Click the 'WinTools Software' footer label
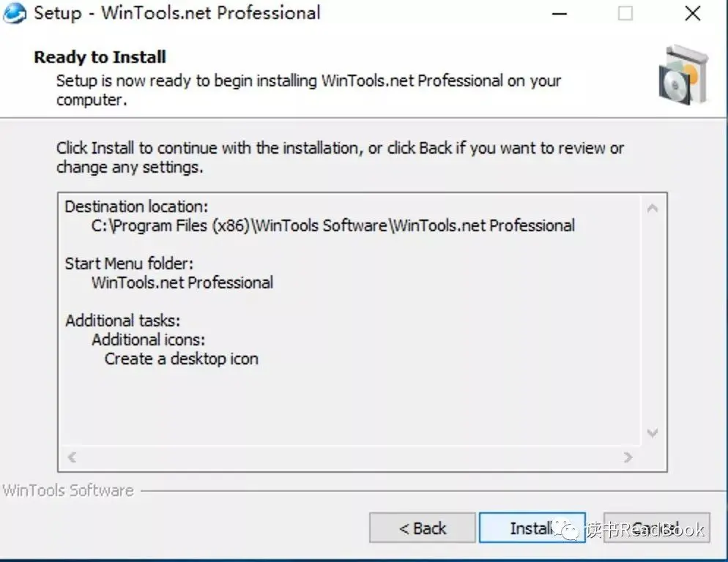 pos(68,490)
